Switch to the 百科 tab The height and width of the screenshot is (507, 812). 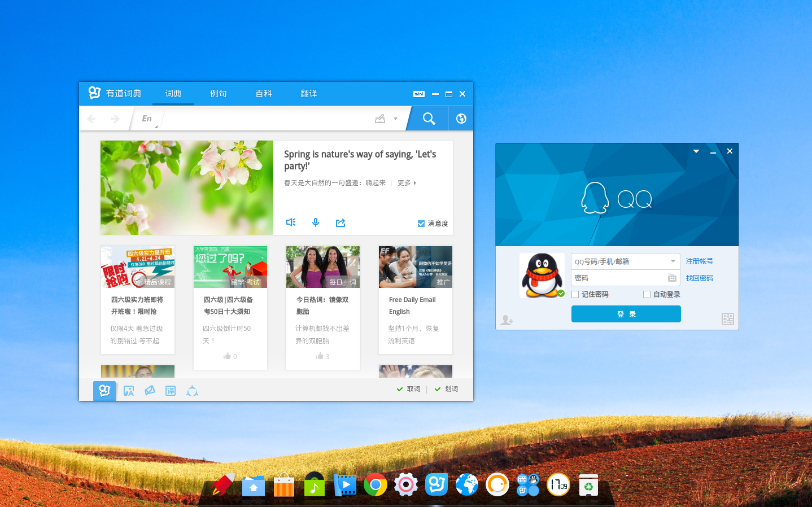tap(264, 94)
